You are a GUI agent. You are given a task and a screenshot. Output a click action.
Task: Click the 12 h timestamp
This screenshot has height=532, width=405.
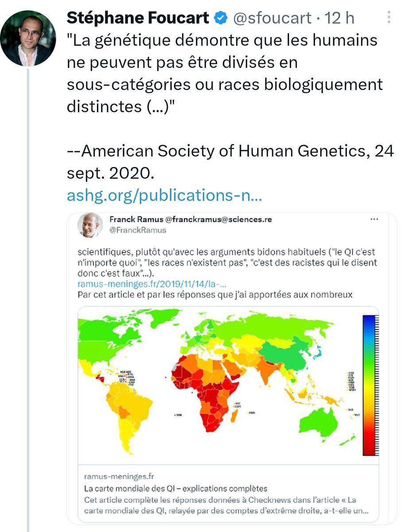(x=339, y=18)
